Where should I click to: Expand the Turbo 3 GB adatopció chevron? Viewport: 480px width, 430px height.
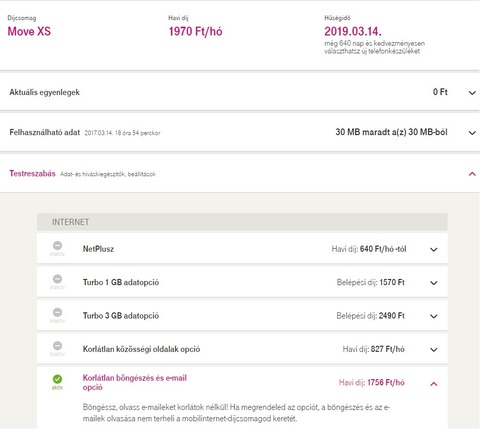coord(433,316)
